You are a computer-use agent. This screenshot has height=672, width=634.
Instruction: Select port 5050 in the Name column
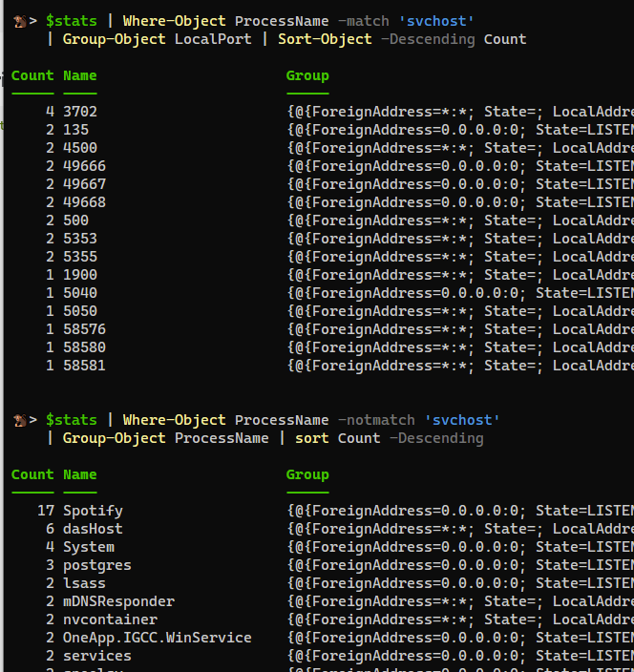click(x=80, y=311)
